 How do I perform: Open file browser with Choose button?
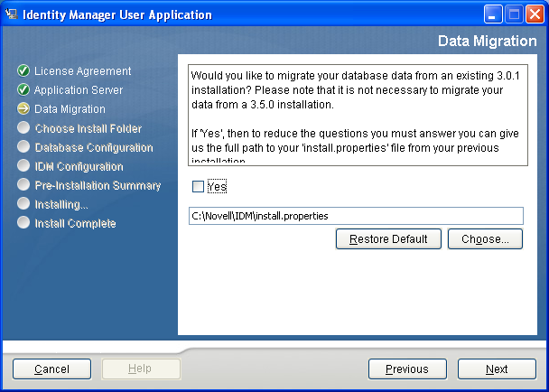click(485, 239)
